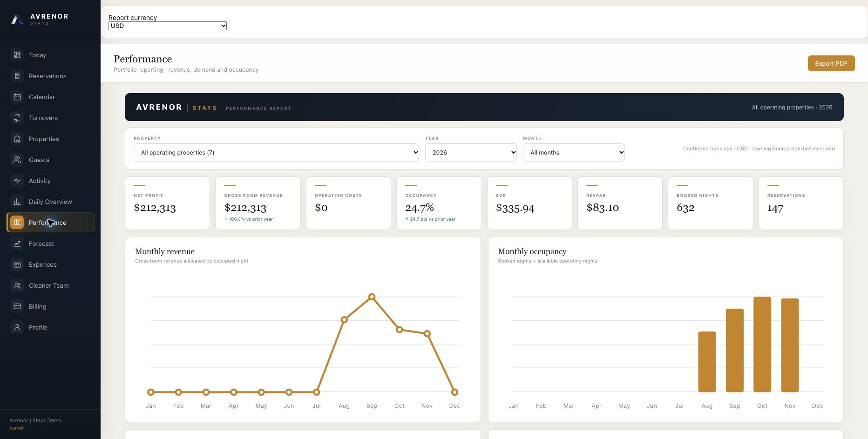
Task: Click the Expenses sidebar icon
Action: click(x=17, y=264)
